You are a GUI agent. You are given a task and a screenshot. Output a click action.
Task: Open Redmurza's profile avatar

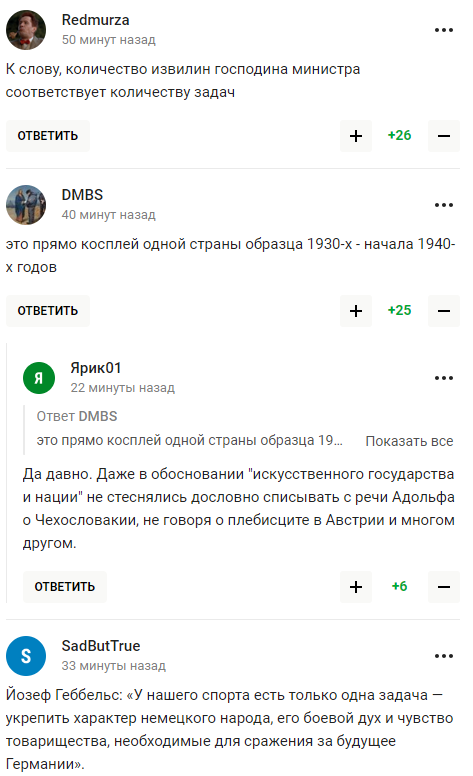coord(26,30)
